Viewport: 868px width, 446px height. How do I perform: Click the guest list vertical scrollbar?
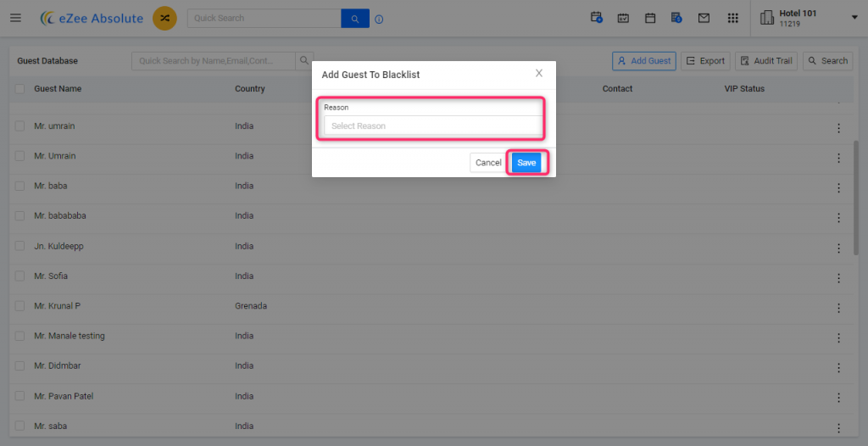[x=856, y=197]
